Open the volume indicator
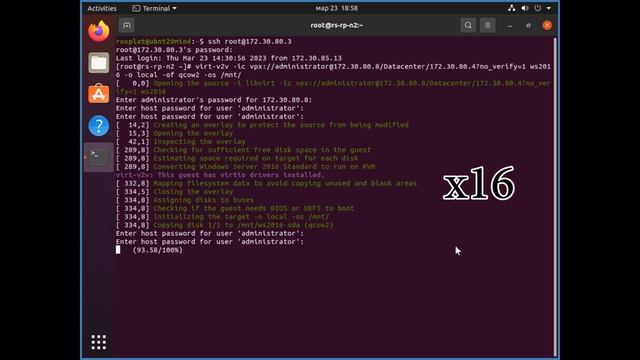The height and width of the screenshot is (360, 640). click(x=525, y=8)
